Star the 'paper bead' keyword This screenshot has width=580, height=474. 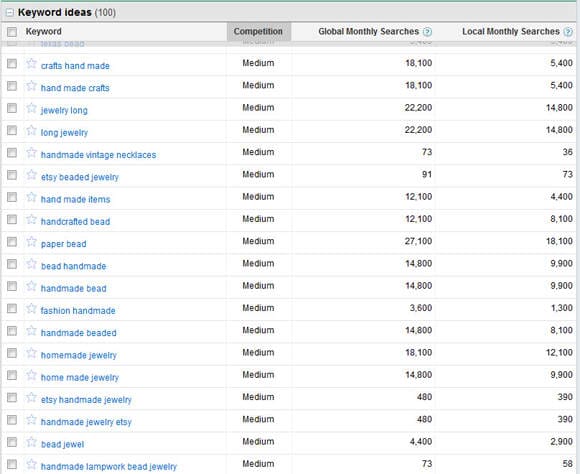pos(31,242)
